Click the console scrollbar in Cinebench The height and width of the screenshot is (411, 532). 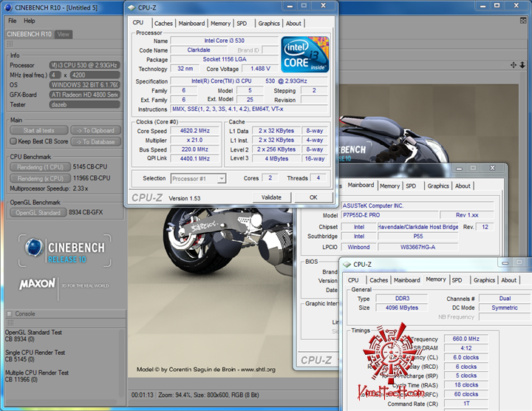coord(122,363)
